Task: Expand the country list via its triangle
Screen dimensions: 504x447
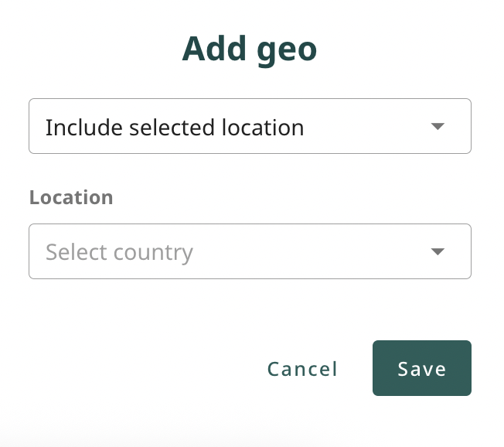Action: [438, 251]
